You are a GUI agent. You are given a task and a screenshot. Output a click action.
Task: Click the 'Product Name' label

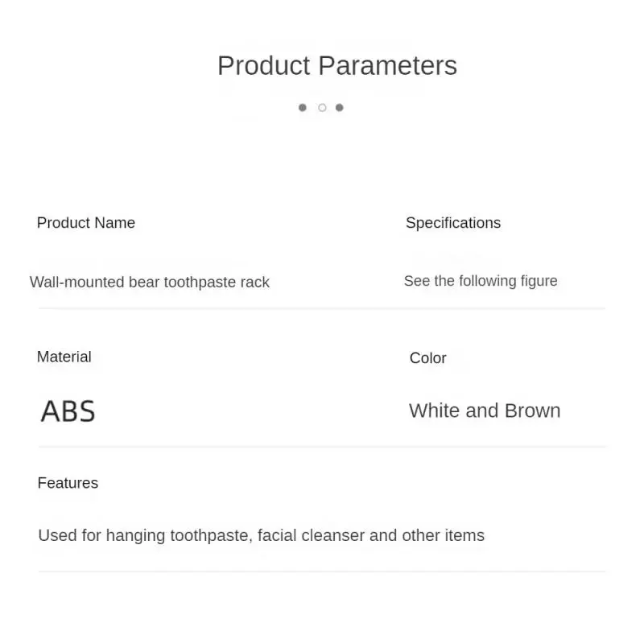tap(86, 223)
